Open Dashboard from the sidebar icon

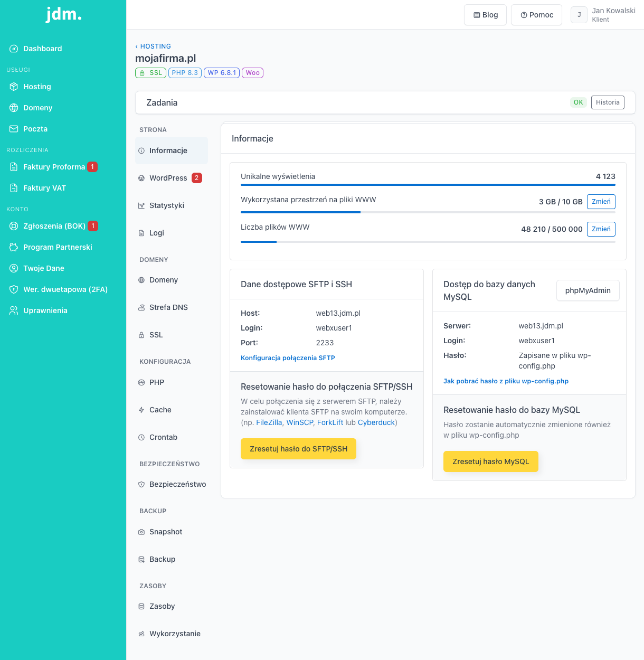pyautogui.click(x=14, y=49)
